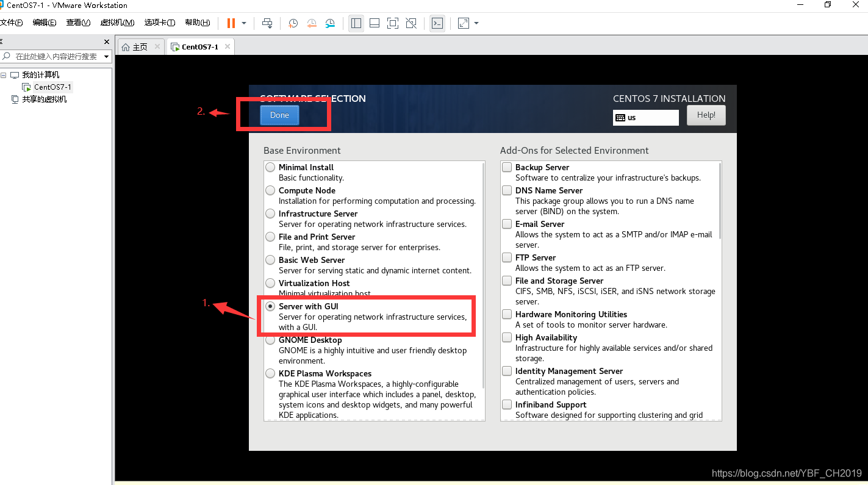
Task: Revert to snapshot using the orange clock icon
Action: (312, 23)
